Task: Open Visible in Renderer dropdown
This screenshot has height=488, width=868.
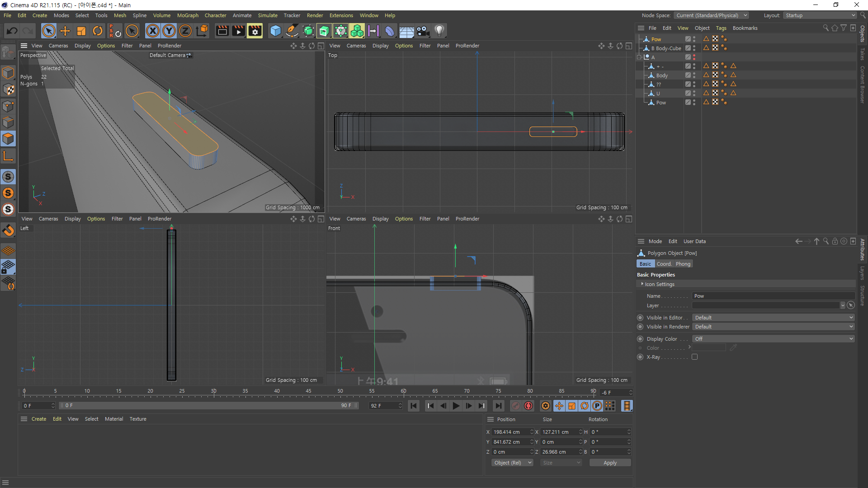Action: tap(773, 327)
